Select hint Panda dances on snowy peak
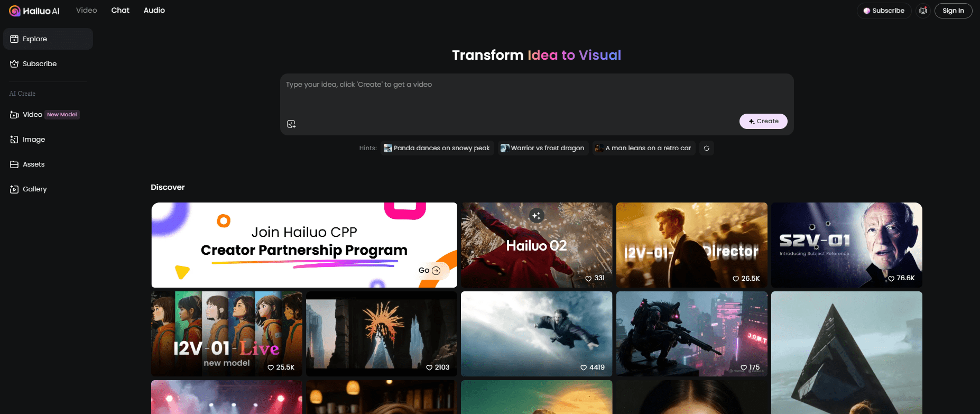Screen dimensions: 980x414 pos(437,148)
